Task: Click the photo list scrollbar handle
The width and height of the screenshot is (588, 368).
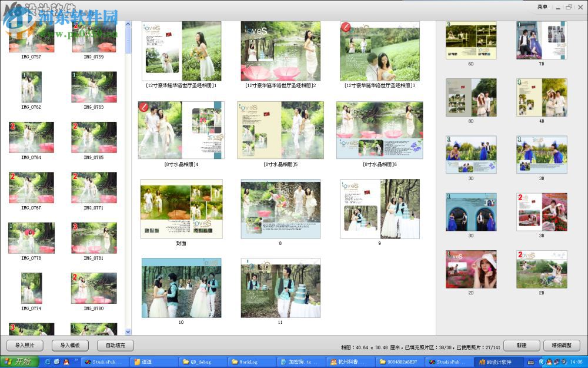Action: [128, 41]
